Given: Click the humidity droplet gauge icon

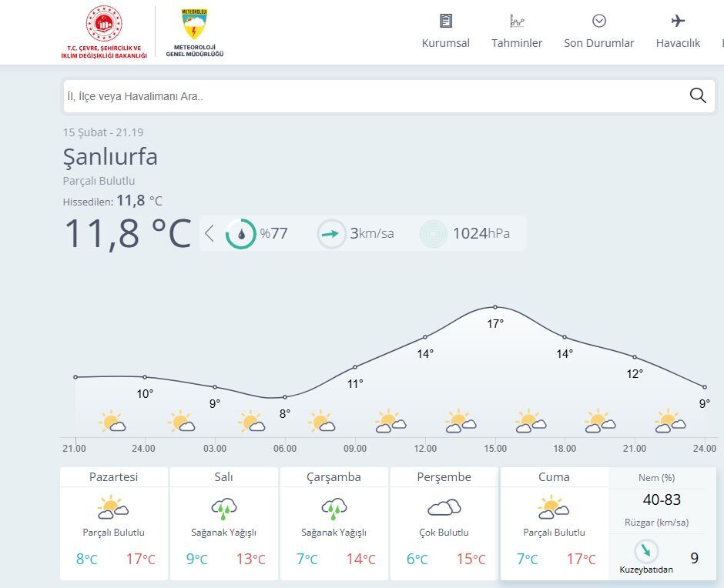Looking at the screenshot, I should [x=240, y=233].
